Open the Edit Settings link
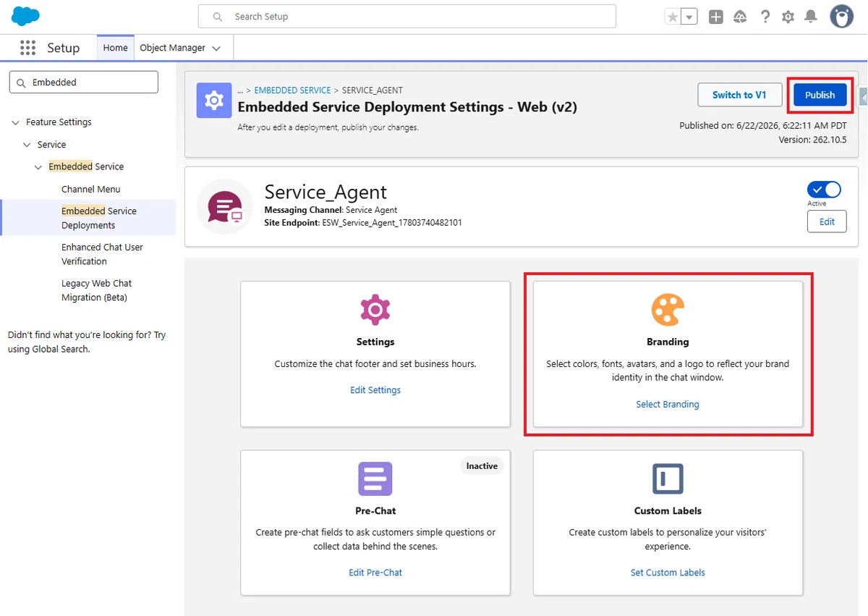This screenshot has width=868, height=616. pyautogui.click(x=375, y=390)
